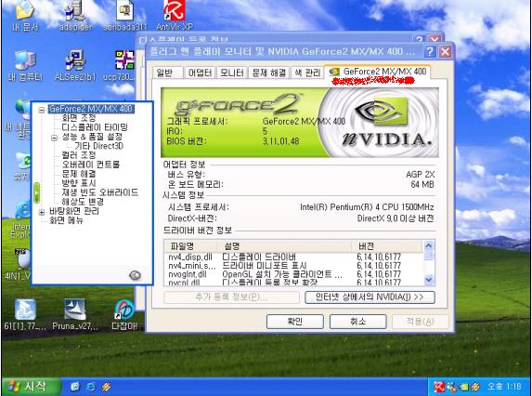532x396 pixels.
Task: Click the orange feather quick launch icon
Action: pyautogui.click(x=106, y=387)
